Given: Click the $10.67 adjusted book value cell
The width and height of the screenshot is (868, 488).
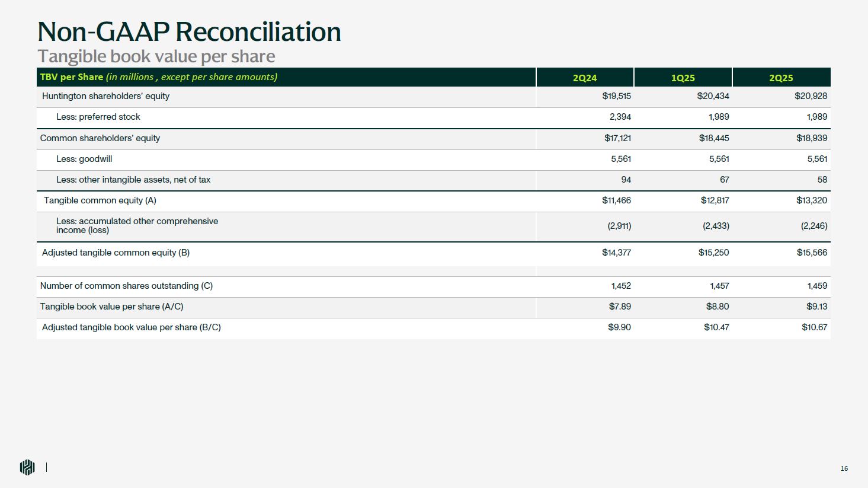Looking at the screenshot, I should coord(814,327).
